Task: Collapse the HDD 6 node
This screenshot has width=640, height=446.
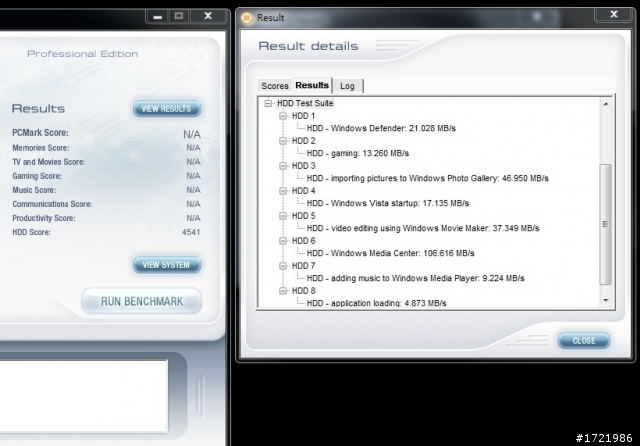Action: 283,241
